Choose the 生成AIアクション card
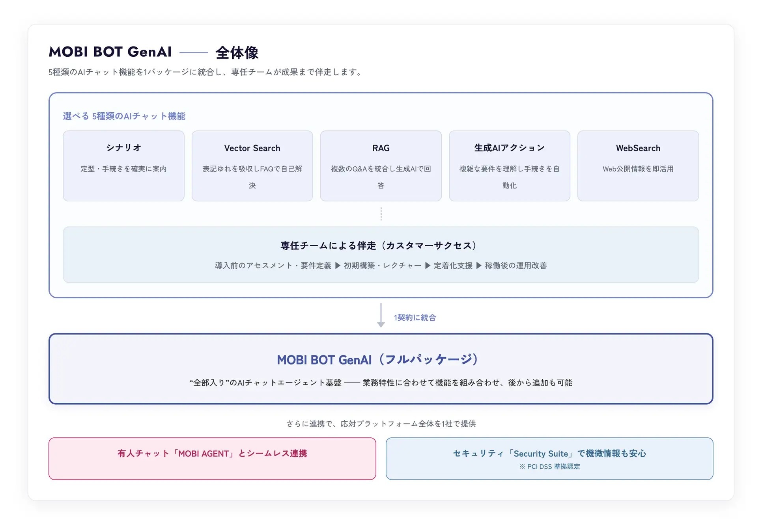The image size is (762, 532). pyautogui.click(x=509, y=166)
